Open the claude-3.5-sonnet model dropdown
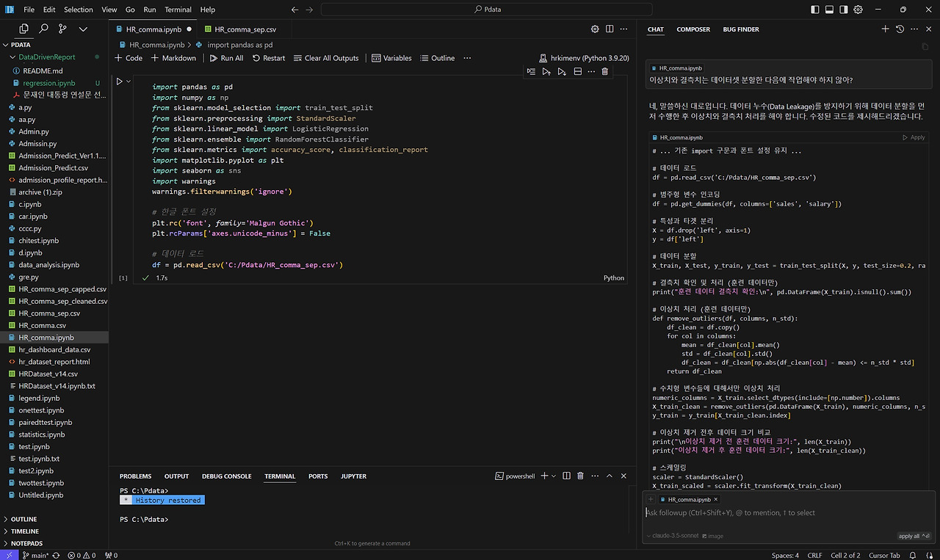940x560 pixels. point(673,536)
